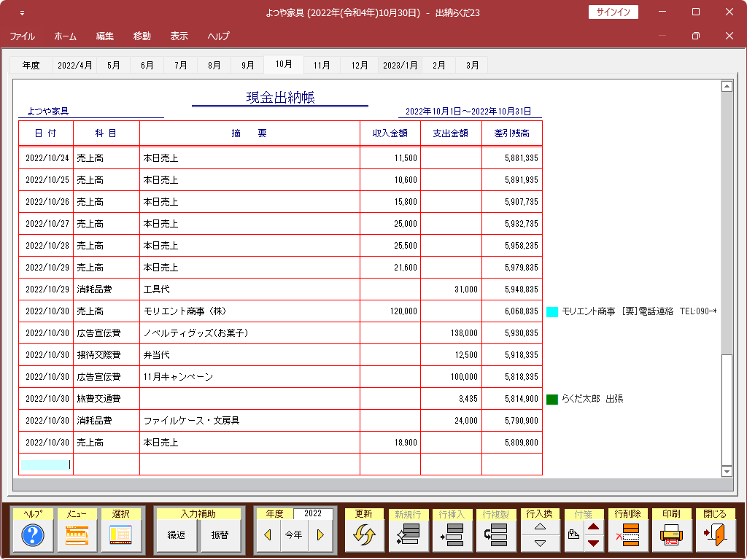This screenshot has height=560, width=747.
Task: Click the 閉じる exit door icon
Action: [x=715, y=535]
